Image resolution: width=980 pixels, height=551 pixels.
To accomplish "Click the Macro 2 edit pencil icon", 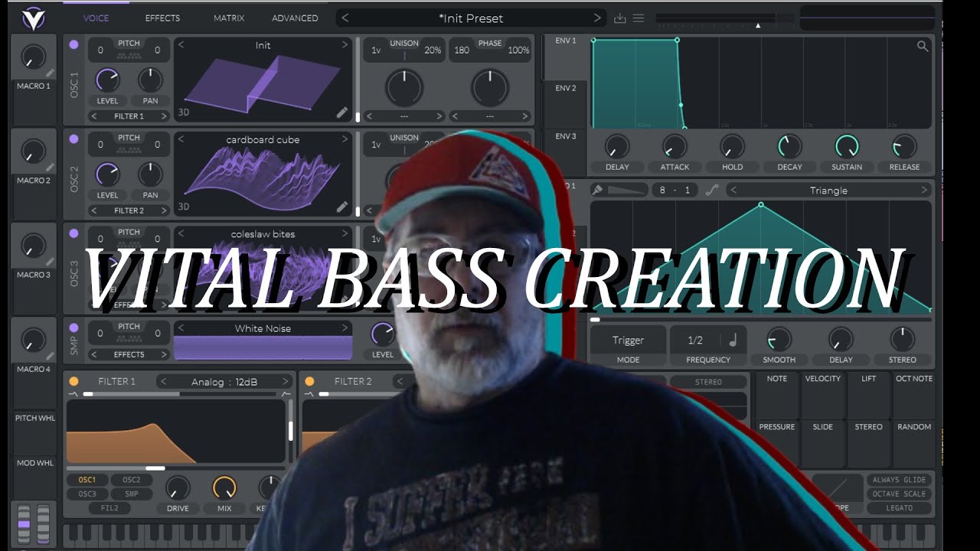I will click(50, 168).
